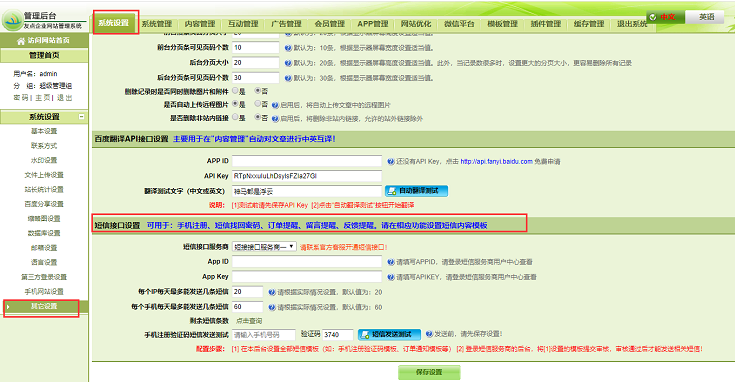This screenshot has height=382, width=735.
Task: Click the 自动翻译测试 button
Action: (x=416, y=191)
